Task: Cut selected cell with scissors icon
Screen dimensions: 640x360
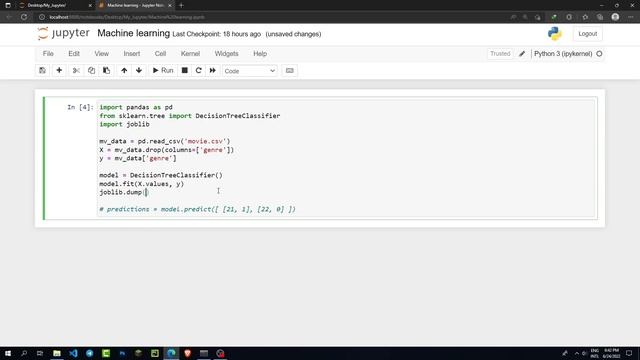Action: 76,71
